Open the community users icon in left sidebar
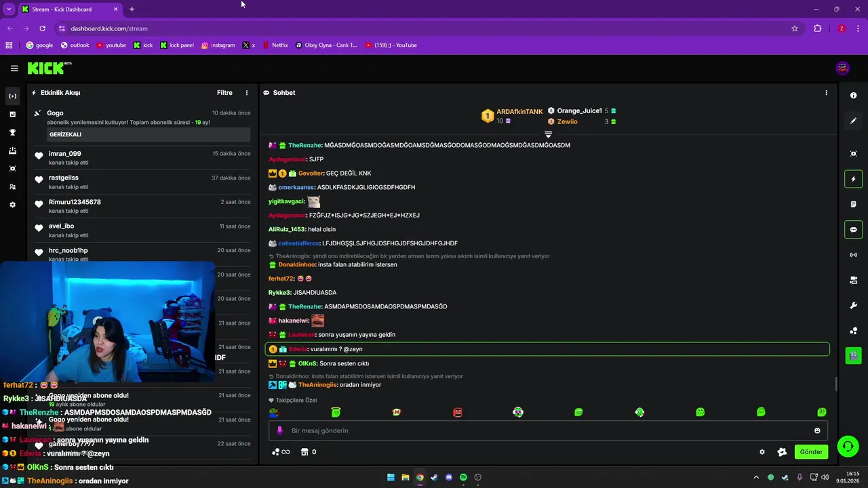 point(12,186)
